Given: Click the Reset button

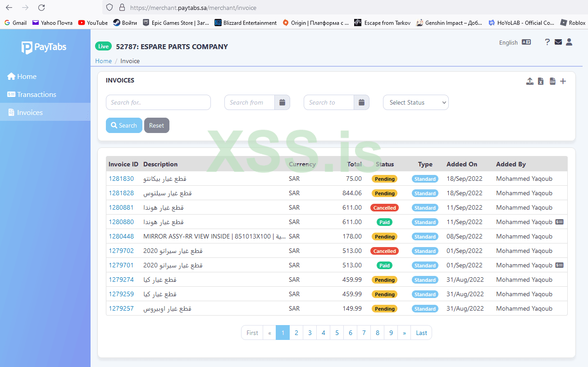Looking at the screenshot, I should point(157,125).
